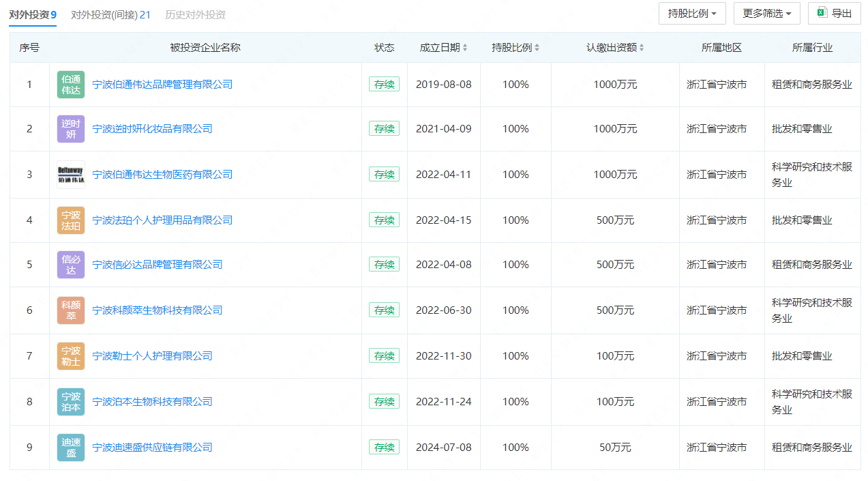Click the Beltonway logo thumbnail in row 3
Viewport: 868px width, 481px height.
click(71, 175)
